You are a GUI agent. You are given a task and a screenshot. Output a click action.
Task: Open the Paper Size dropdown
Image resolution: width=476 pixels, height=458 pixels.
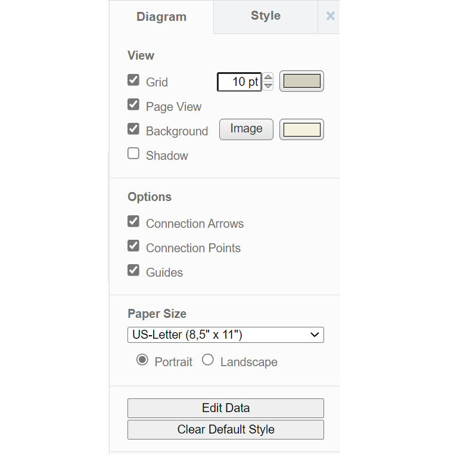tap(225, 335)
